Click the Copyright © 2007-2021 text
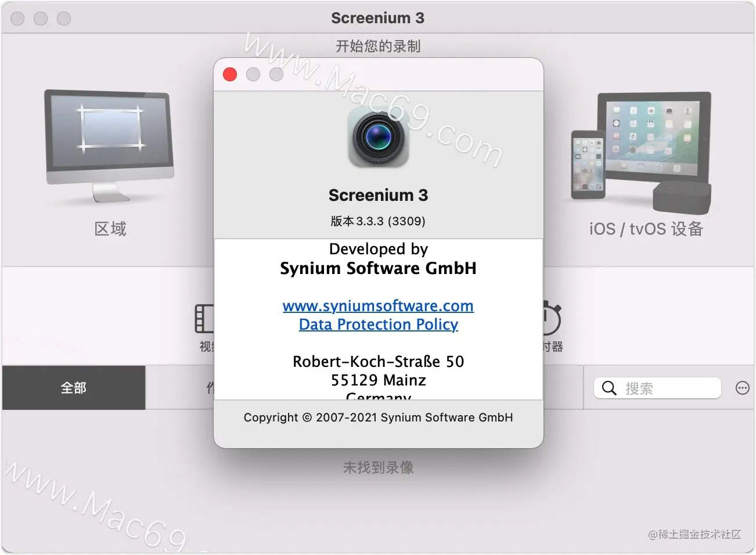Image resolution: width=756 pixels, height=555 pixels. (379, 417)
